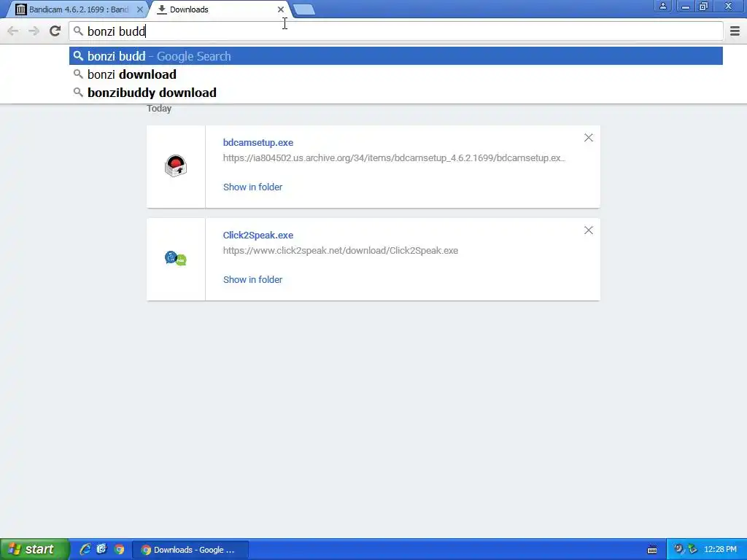Click the 'Downloads - Google ...' taskbar button
The width and height of the screenshot is (747, 560).
tap(190, 550)
